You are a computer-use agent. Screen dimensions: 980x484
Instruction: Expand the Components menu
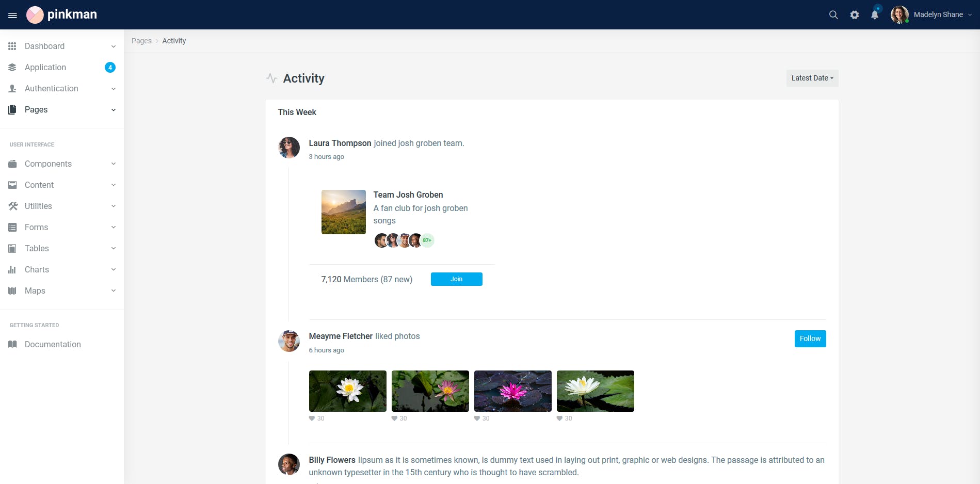[x=48, y=164]
